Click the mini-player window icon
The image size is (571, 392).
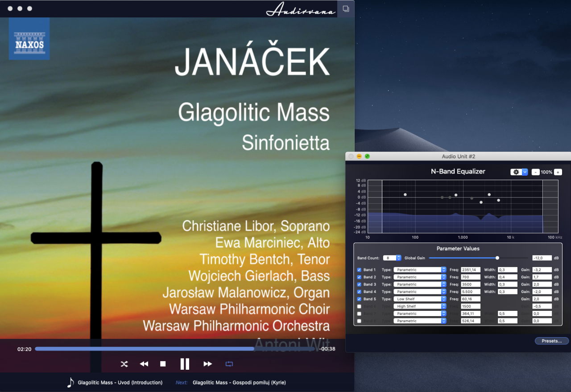(x=346, y=8)
